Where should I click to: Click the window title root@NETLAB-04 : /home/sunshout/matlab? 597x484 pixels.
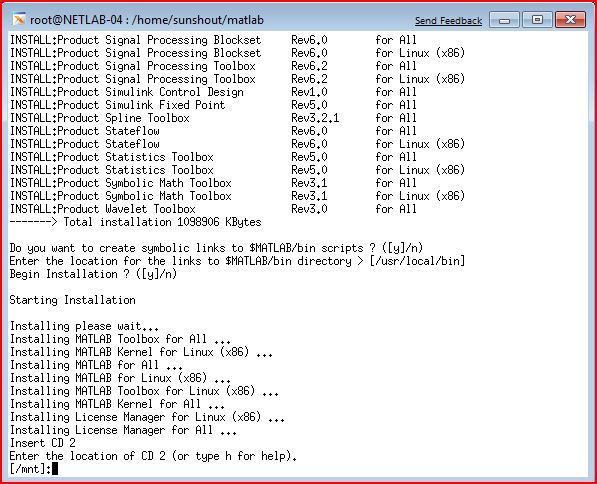click(147, 20)
